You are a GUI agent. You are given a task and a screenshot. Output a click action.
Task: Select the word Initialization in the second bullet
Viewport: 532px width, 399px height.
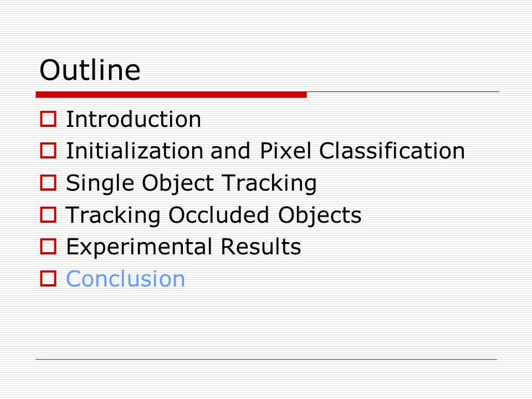coord(134,151)
